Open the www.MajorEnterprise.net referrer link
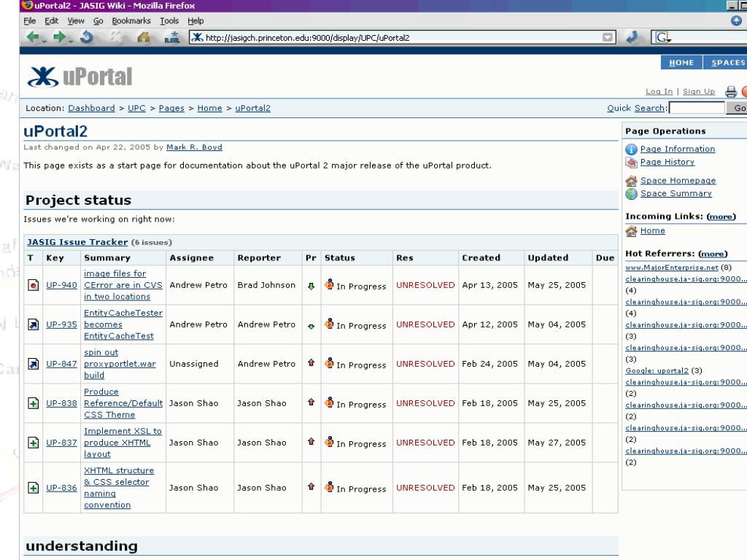Screen dimensions: 747x560 [672, 268]
